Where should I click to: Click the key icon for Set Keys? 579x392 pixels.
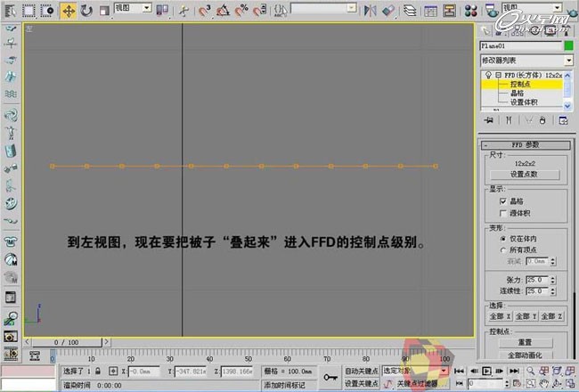click(330, 377)
